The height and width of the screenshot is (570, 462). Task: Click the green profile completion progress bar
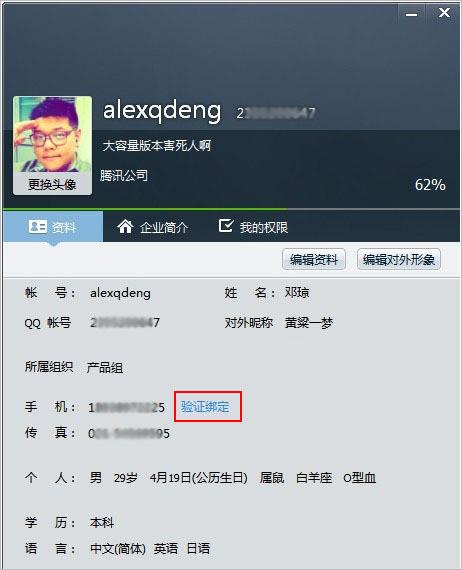click(x=145, y=209)
